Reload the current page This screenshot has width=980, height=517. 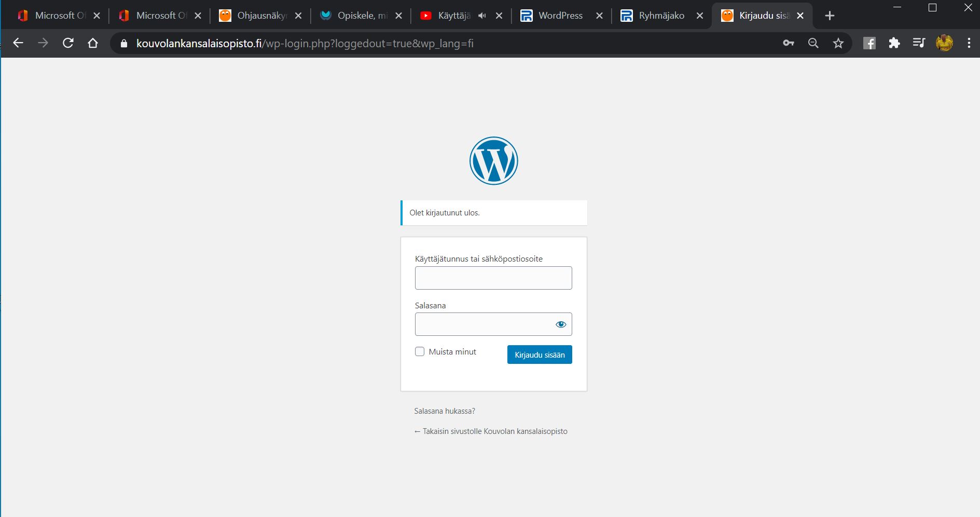tap(68, 43)
